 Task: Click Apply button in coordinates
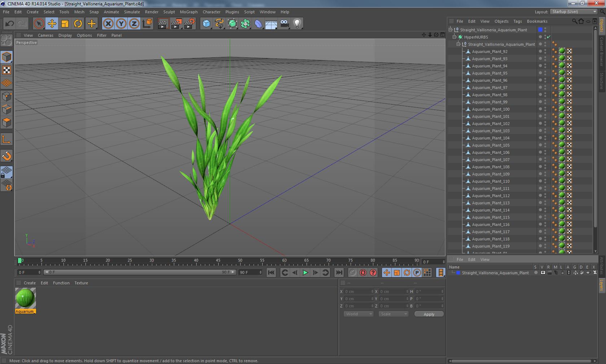429,314
